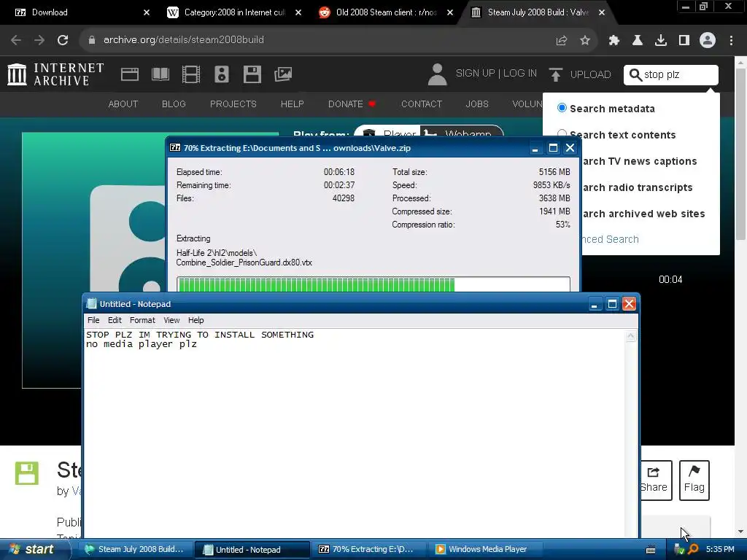The image size is (747, 560).
Task: Open the Chrome three-dot menu
Action: click(731, 41)
